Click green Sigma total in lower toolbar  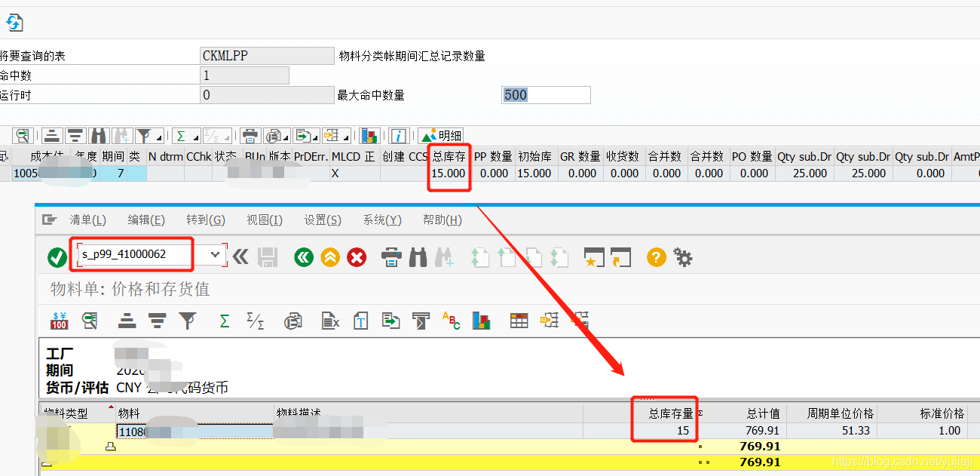click(x=224, y=321)
